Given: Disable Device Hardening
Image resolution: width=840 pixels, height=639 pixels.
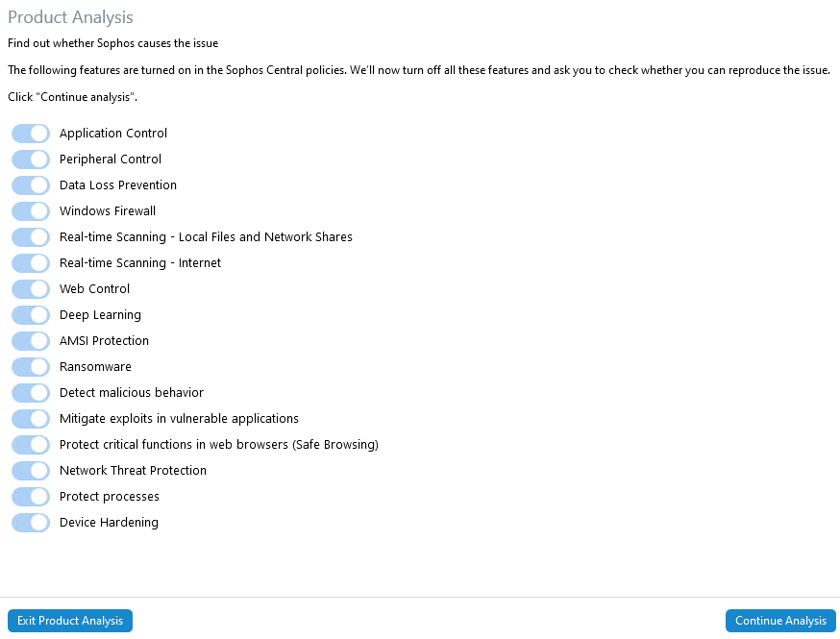Looking at the screenshot, I should tap(30, 522).
